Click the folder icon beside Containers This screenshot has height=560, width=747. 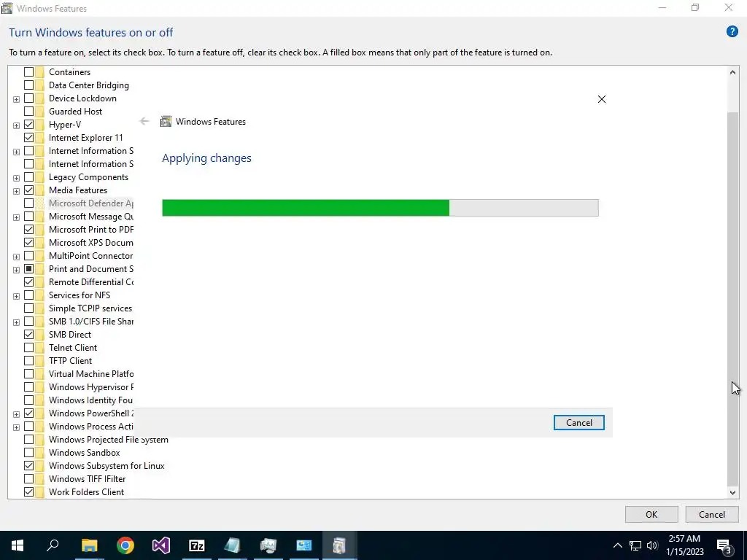(39, 72)
